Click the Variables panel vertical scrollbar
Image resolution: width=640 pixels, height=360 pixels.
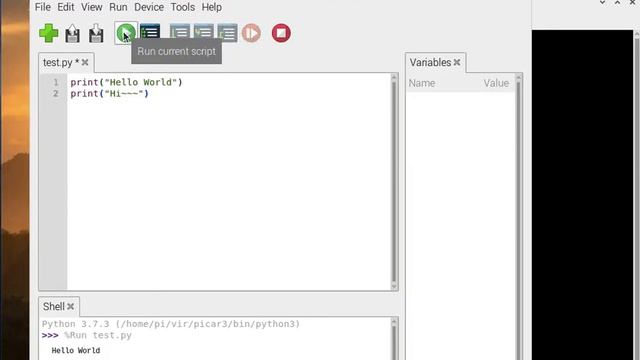coord(518,216)
